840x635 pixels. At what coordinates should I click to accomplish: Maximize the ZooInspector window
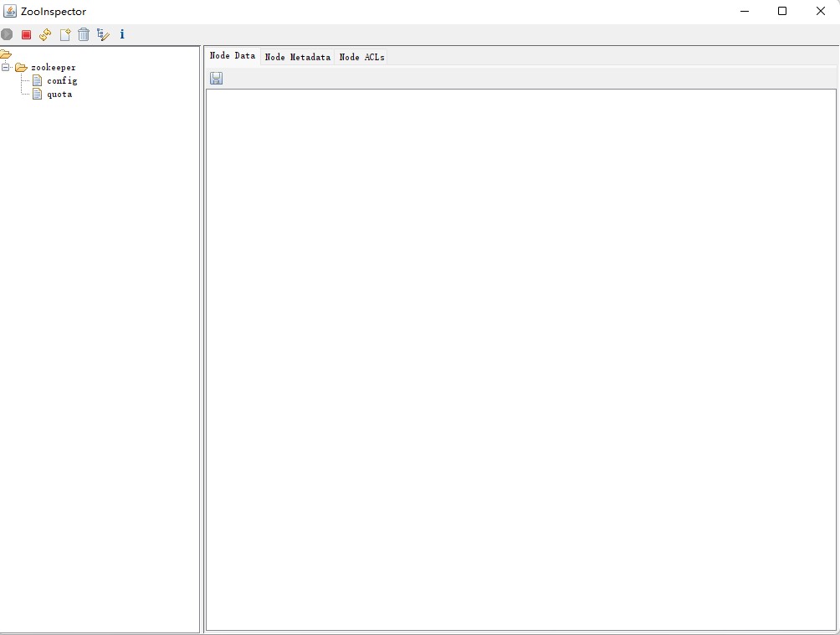pos(782,11)
